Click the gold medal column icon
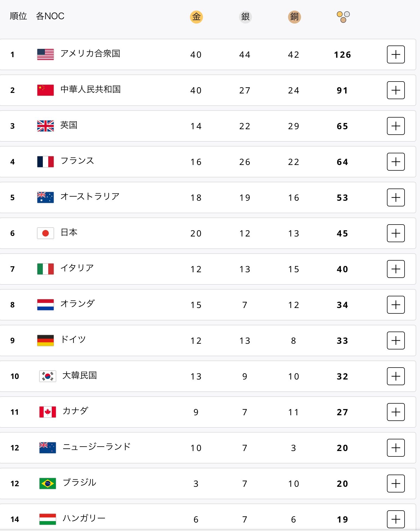The width and height of the screenshot is (420, 532). tap(196, 17)
